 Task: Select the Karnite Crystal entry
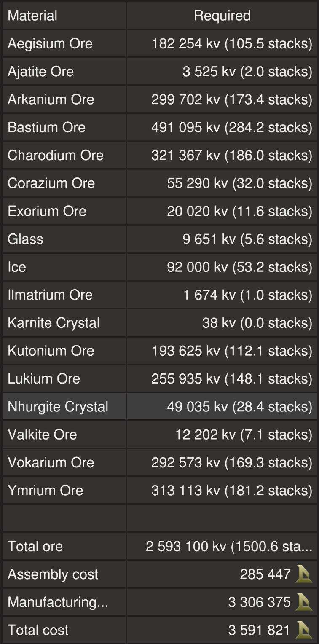pyautogui.click(x=54, y=323)
